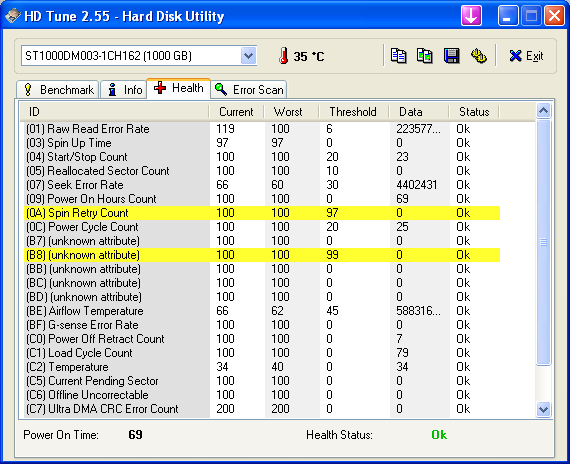Click the Threshold column header
This screenshot has width=570, height=464.
(353, 112)
